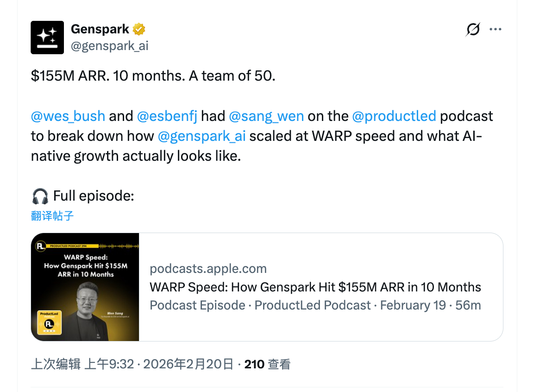The width and height of the screenshot is (540, 392).
Task: Open the @wes_bush profile link
Action: tap(68, 116)
